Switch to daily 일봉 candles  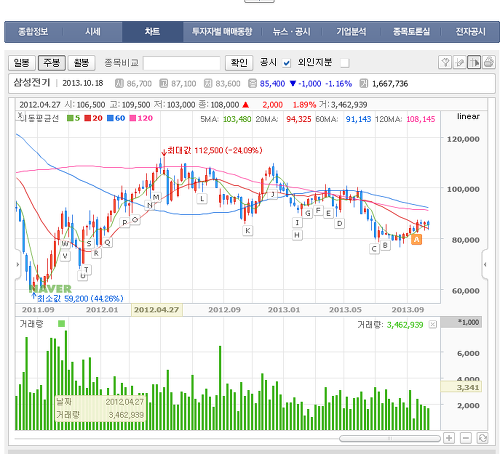point(22,63)
